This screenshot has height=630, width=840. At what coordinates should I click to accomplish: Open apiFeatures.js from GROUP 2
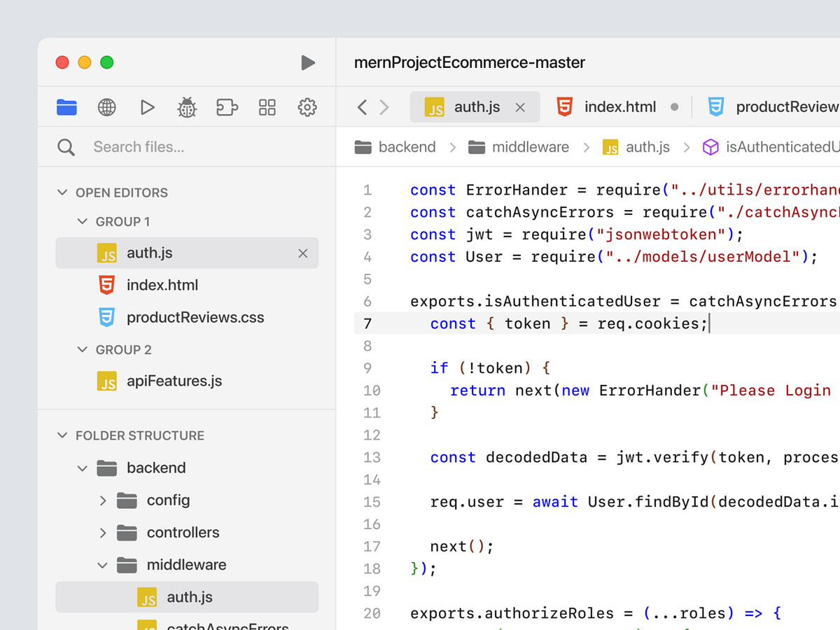173,381
